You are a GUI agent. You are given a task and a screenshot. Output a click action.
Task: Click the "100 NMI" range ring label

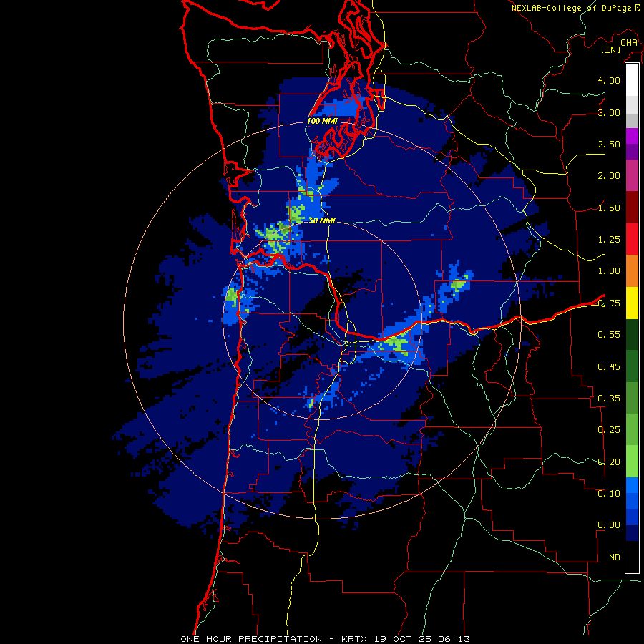pos(322,121)
